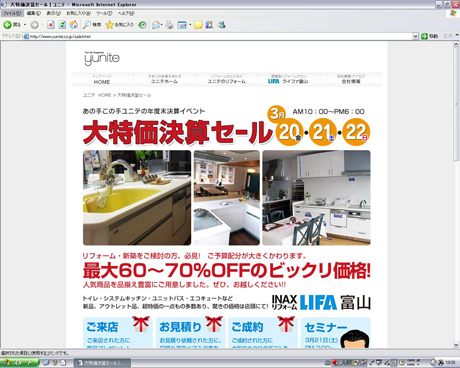Click the yunite logo

(102, 58)
